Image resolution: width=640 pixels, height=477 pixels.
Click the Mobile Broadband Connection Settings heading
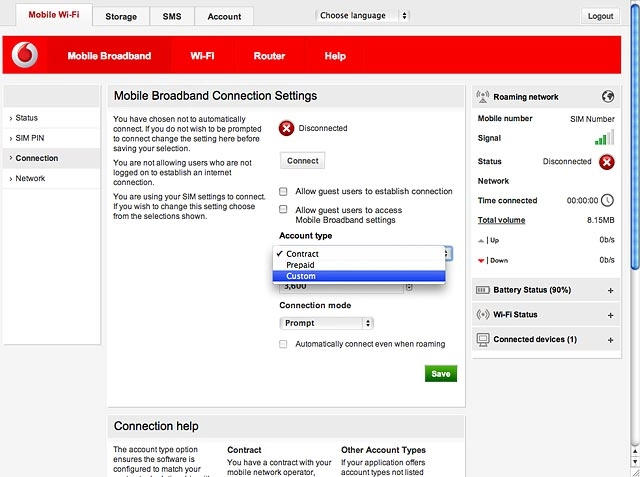(215, 96)
